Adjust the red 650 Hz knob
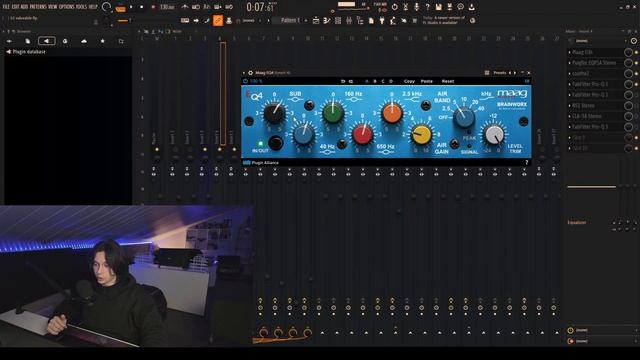Image resolution: width=640 pixels, height=360 pixels. (362, 134)
